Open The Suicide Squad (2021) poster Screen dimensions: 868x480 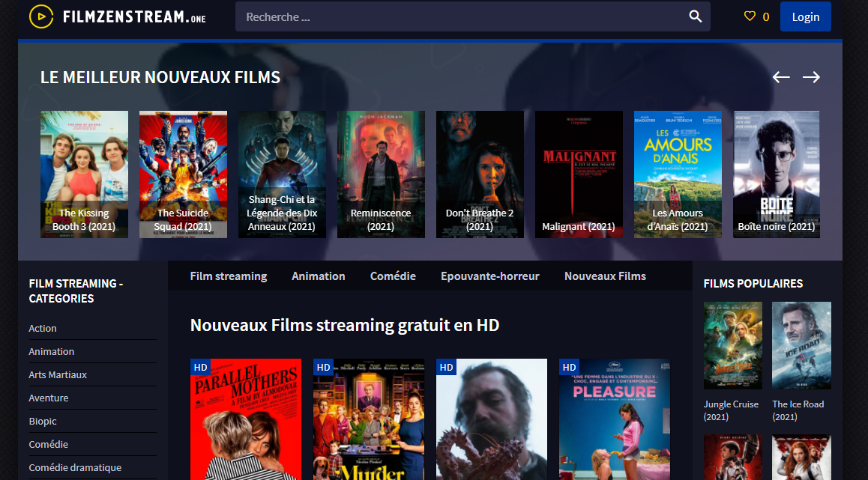(183, 174)
